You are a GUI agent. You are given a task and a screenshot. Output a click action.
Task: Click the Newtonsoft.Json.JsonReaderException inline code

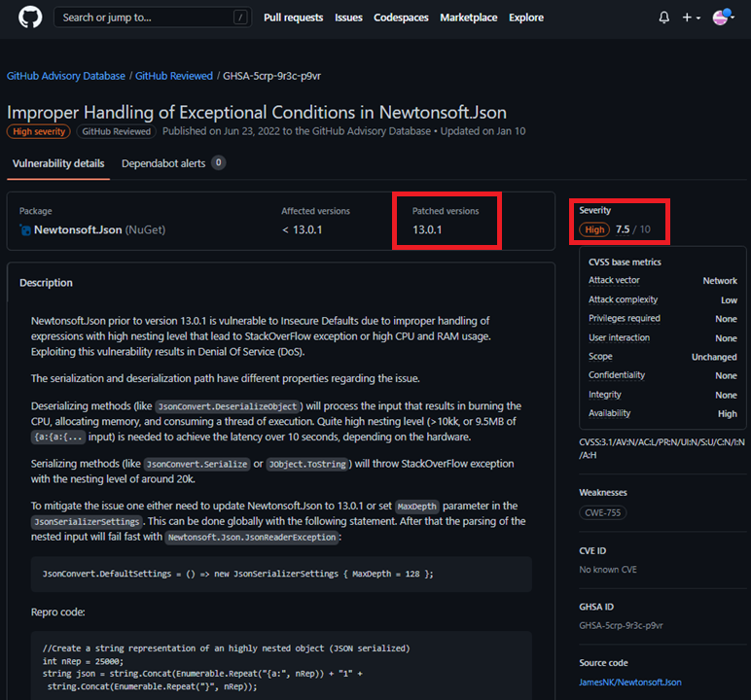point(252,538)
